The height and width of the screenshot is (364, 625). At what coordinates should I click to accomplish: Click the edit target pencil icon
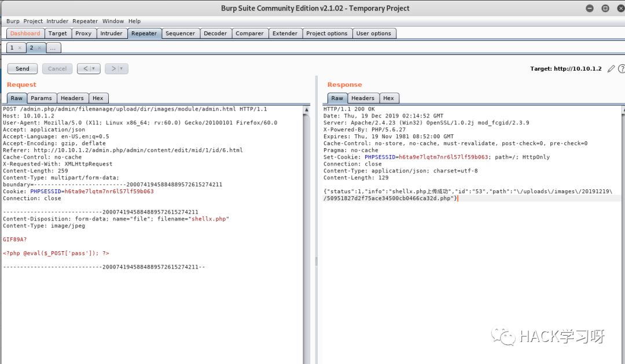[611, 68]
